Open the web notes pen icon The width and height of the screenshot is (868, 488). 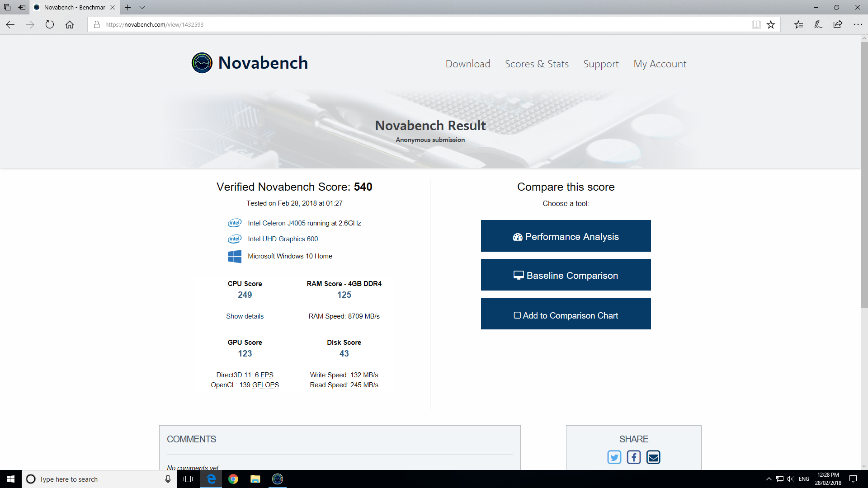pyautogui.click(x=818, y=24)
